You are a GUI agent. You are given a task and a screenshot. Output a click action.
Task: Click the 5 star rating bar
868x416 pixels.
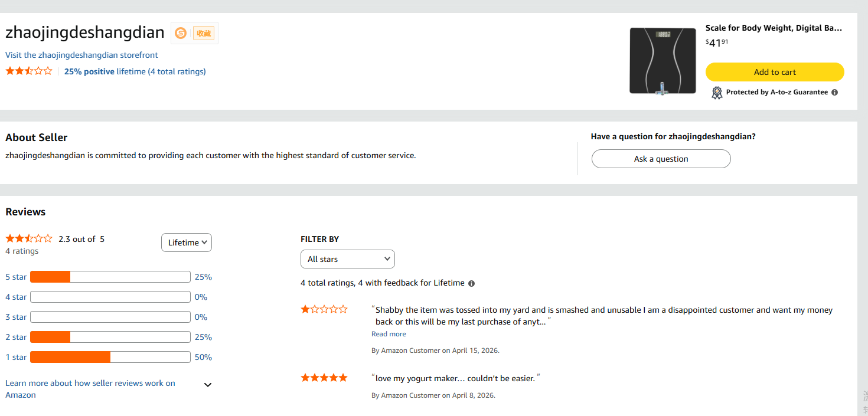tap(110, 277)
